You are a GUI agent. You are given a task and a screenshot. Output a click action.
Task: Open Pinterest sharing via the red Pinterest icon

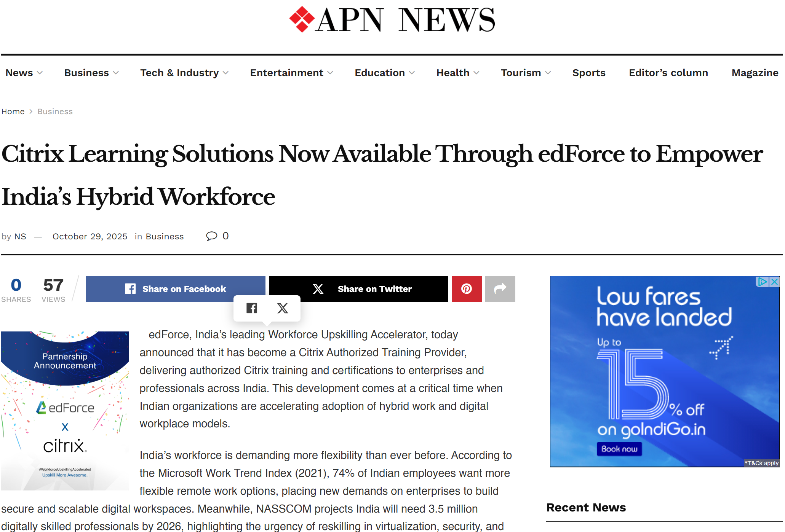click(x=467, y=288)
